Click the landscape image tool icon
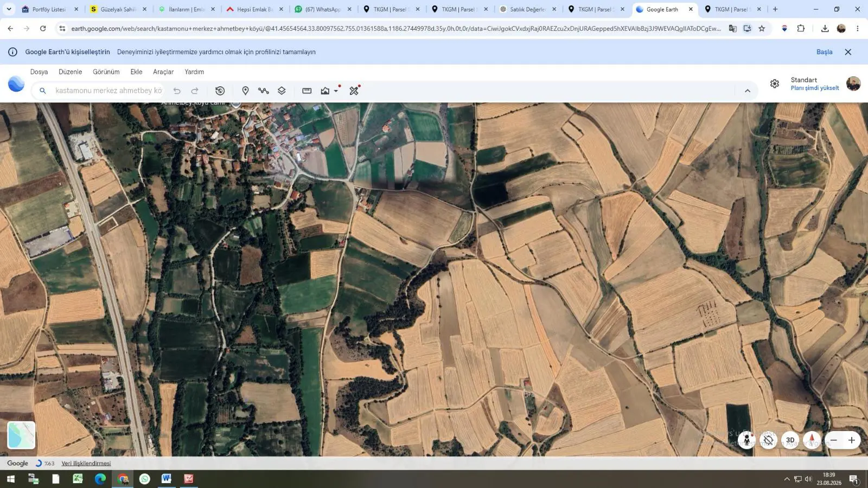This screenshot has width=868, height=488. pos(325,91)
